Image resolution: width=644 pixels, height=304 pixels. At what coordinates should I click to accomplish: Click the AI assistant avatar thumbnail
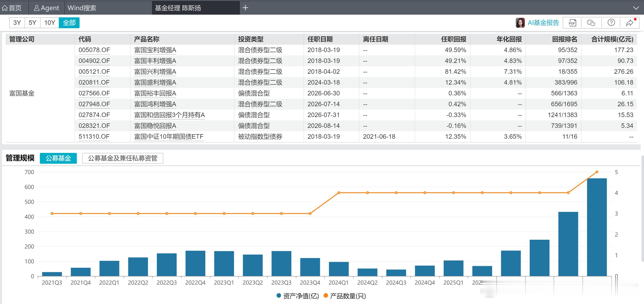tap(520, 23)
